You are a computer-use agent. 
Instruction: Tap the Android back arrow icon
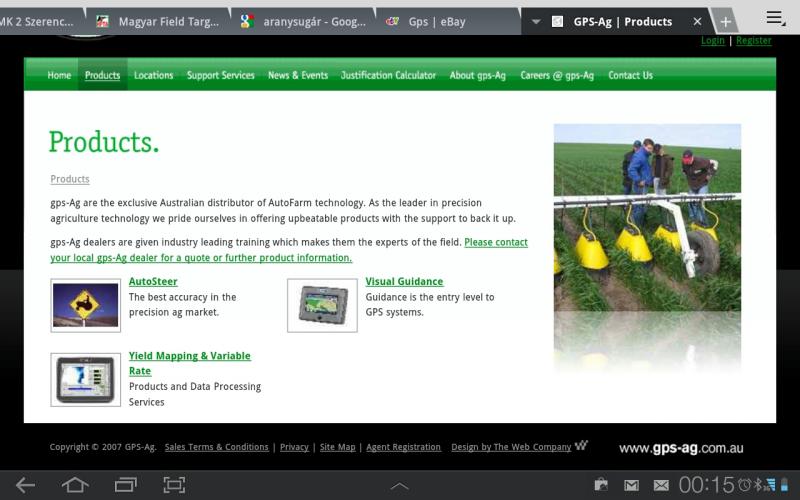[25, 485]
